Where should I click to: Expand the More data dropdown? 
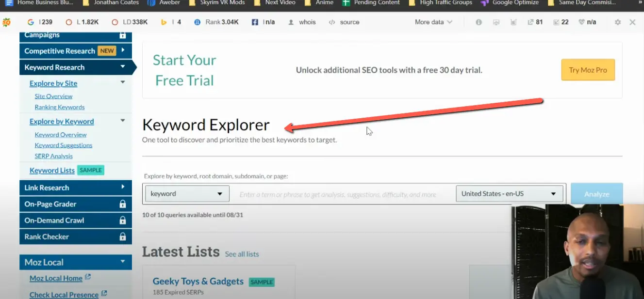pos(432,22)
